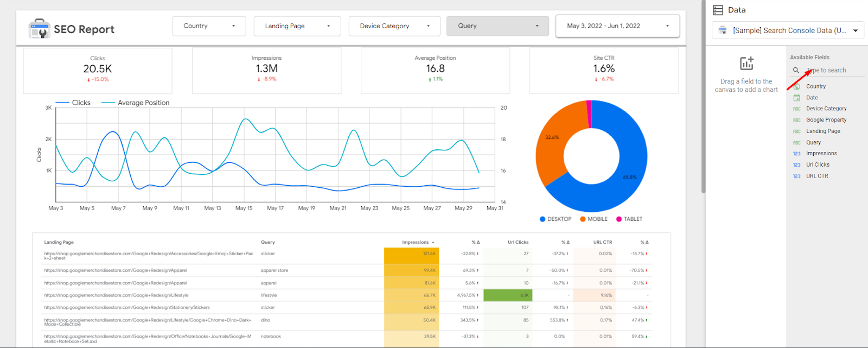
Task: Click the 'apparel store' query cell
Action: tap(275, 270)
